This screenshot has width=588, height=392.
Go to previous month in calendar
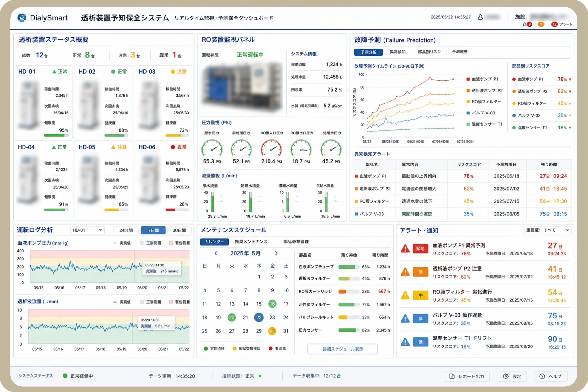pyautogui.click(x=216, y=253)
